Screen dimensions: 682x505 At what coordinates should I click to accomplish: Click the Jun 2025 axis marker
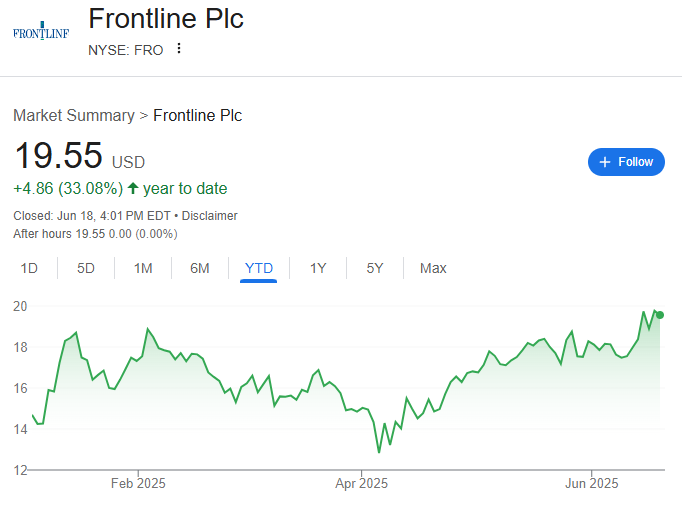pyautogui.click(x=592, y=483)
